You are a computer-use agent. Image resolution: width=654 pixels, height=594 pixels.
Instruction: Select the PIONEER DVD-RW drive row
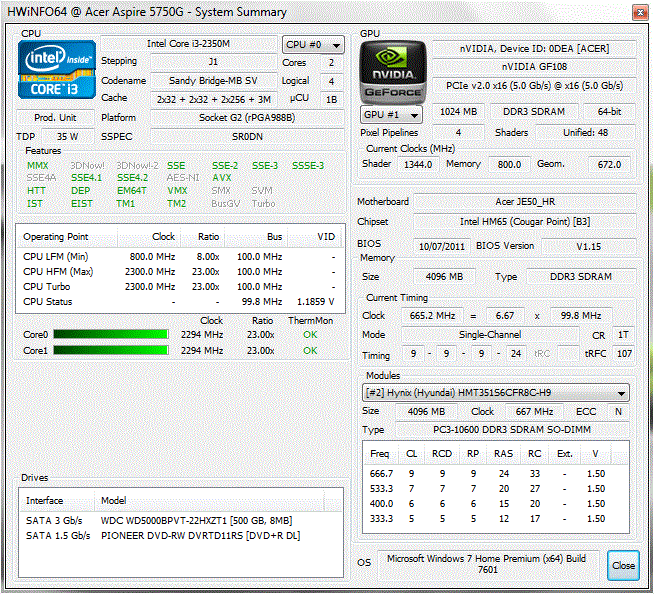point(180,535)
